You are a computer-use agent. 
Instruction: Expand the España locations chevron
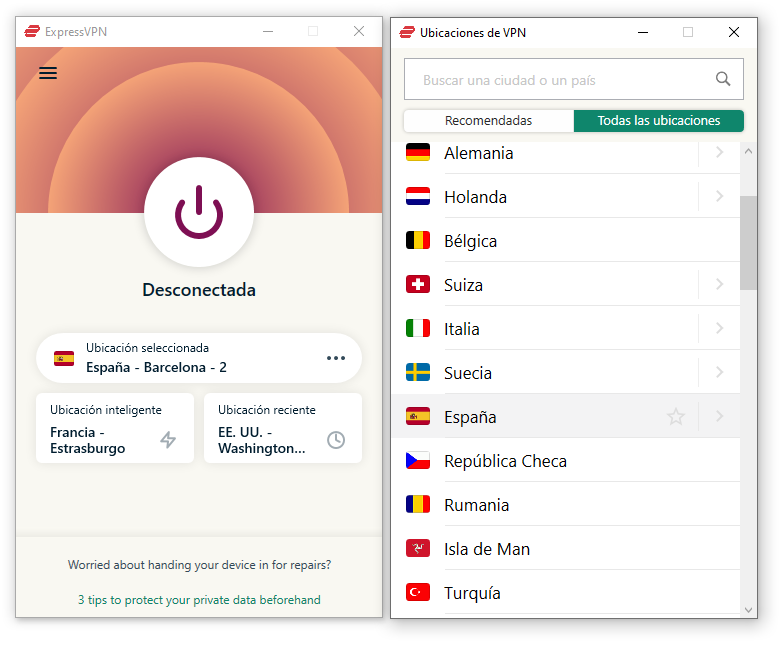719,416
